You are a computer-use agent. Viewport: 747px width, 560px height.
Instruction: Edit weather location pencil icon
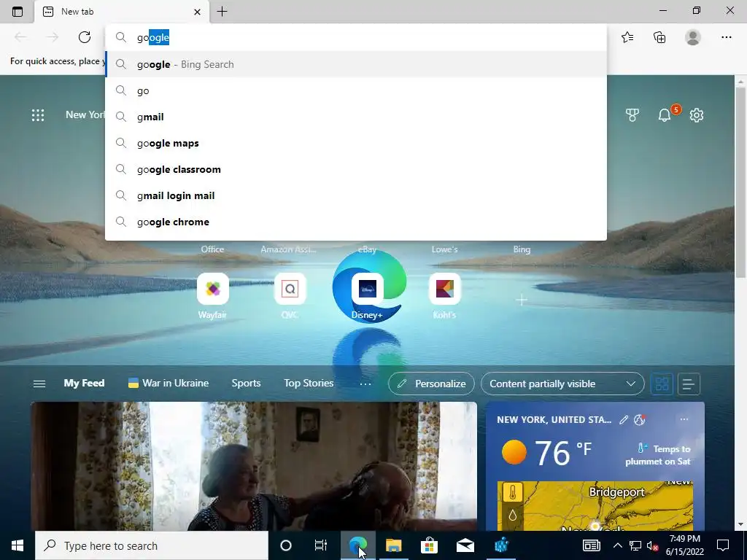(x=624, y=419)
